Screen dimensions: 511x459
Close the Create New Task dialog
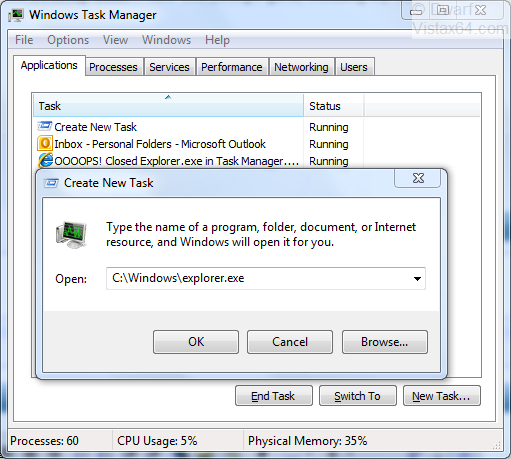click(418, 178)
